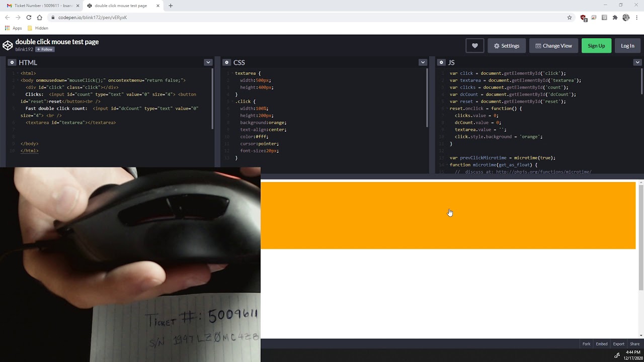Open JS editor settings gear

coord(442,62)
